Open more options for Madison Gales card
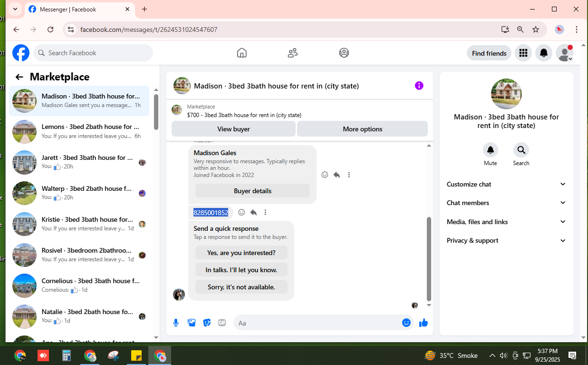The height and width of the screenshot is (365, 588). pyautogui.click(x=349, y=175)
